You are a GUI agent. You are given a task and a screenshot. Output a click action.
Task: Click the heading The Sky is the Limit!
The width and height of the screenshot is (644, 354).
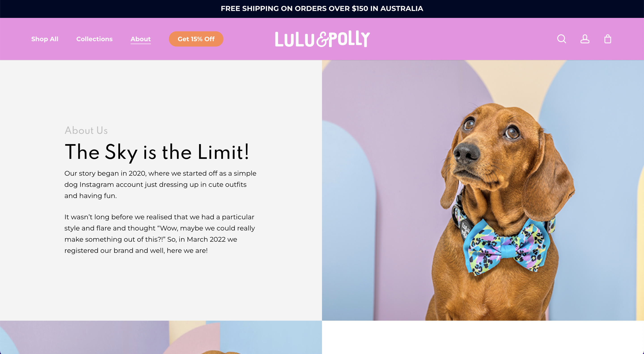pyautogui.click(x=157, y=152)
